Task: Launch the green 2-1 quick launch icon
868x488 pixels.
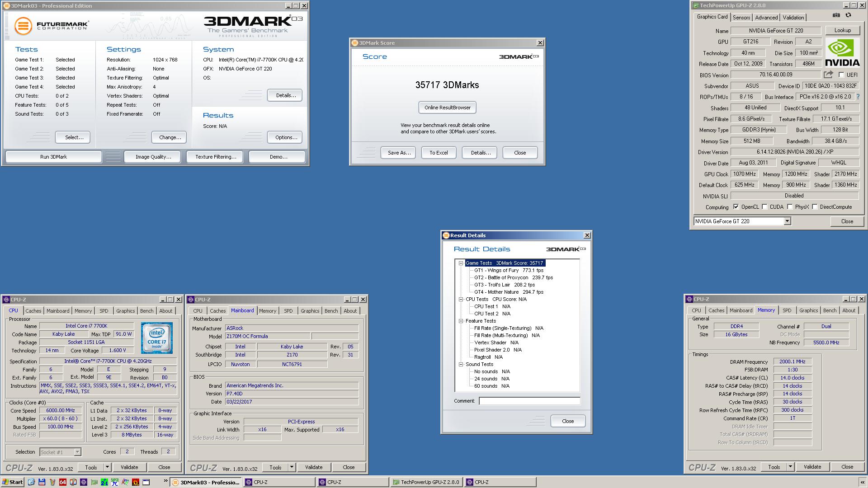Action: point(104,482)
